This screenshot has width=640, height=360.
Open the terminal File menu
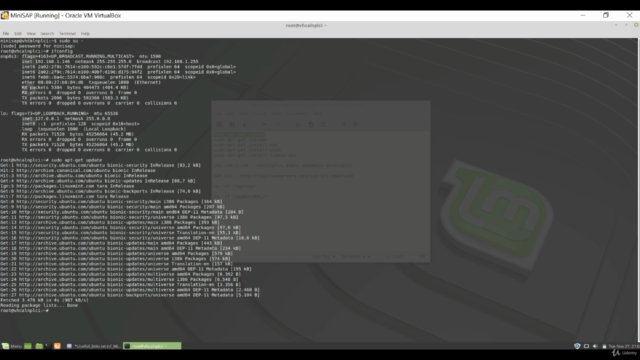[x=6, y=33]
